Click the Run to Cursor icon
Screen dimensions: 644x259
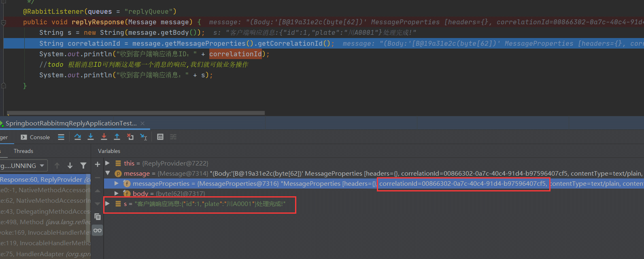pos(143,137)
